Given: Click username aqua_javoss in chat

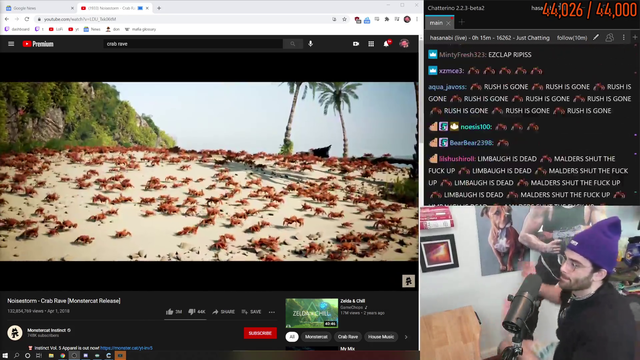Looking at the screenshot, I should tap(447, 87).
